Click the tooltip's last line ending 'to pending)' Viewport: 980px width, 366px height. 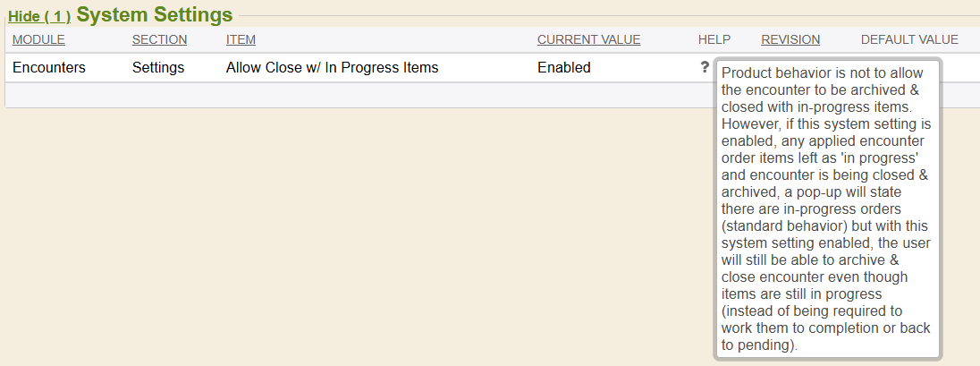759,345
